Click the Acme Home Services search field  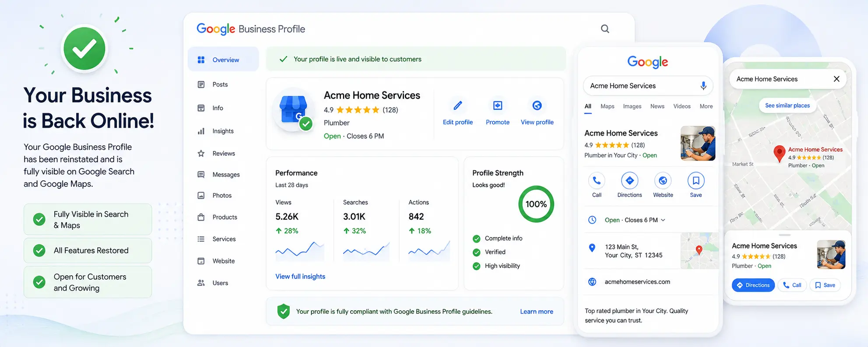(648, 86)
